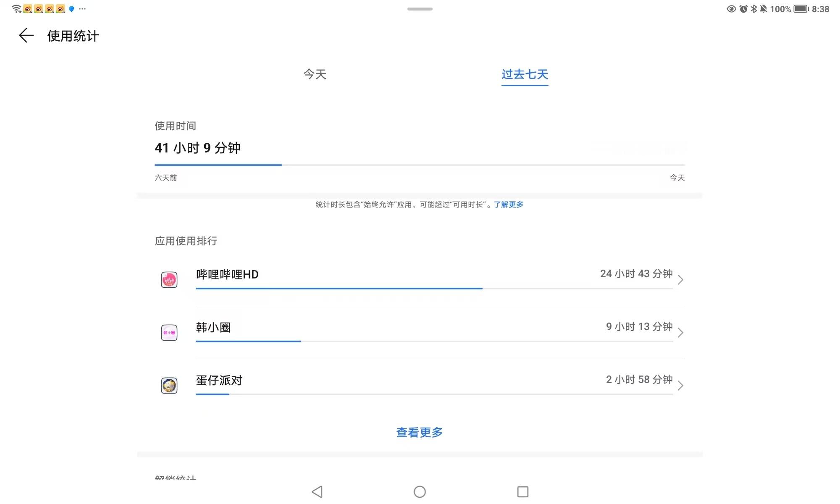Tap the 六天前 label

click(x=166, y=178)
